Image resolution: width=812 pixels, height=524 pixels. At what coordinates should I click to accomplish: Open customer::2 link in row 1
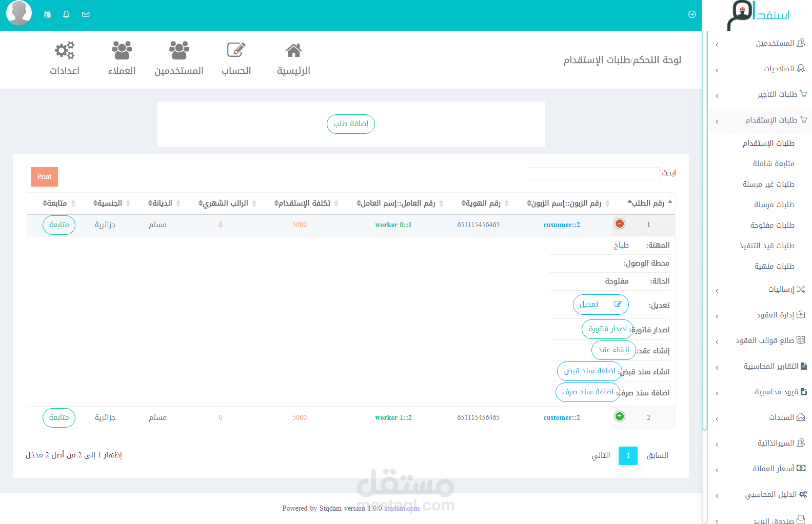562,225
